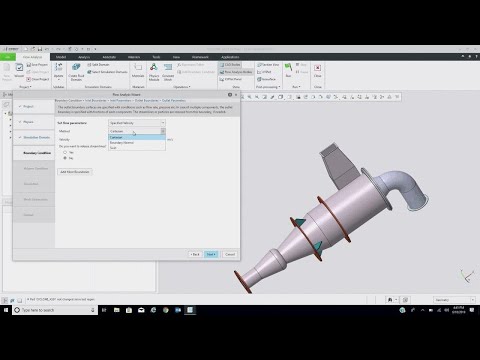
Task: Toggle the Flow Analysis Bodies view option
Action: click(236, 72)
